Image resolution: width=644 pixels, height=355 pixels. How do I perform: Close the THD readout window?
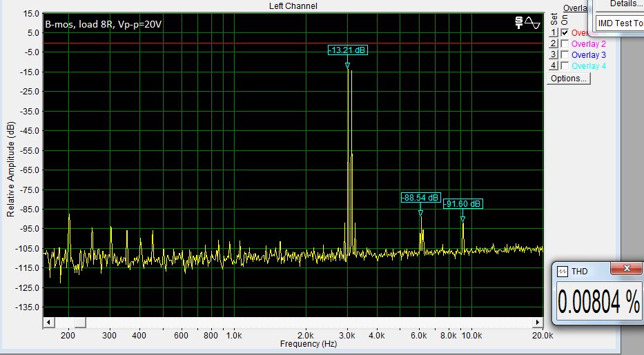(626, 269)
